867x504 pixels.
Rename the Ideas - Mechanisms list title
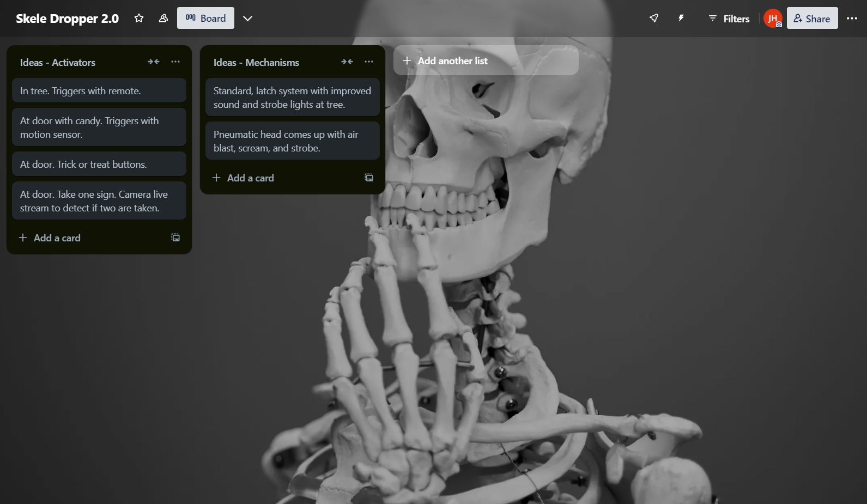(256, 62)
